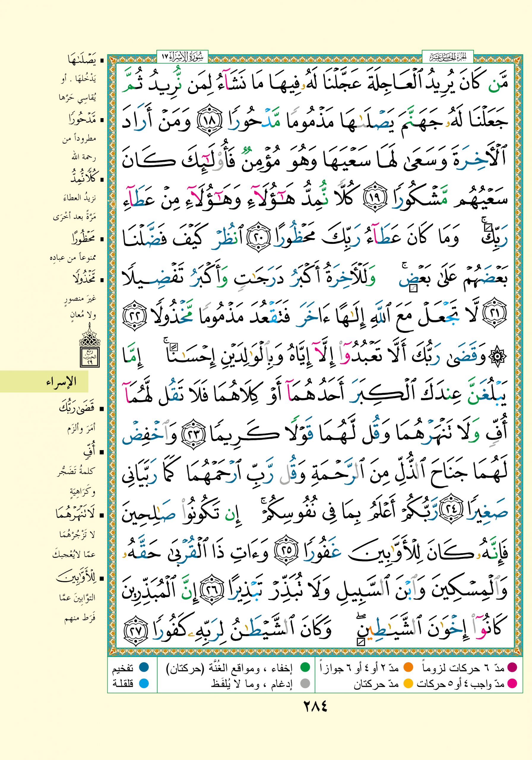Screen dimensions: 532x760
Task: Click the verse 18 end marker
Action: pos(209,122)
